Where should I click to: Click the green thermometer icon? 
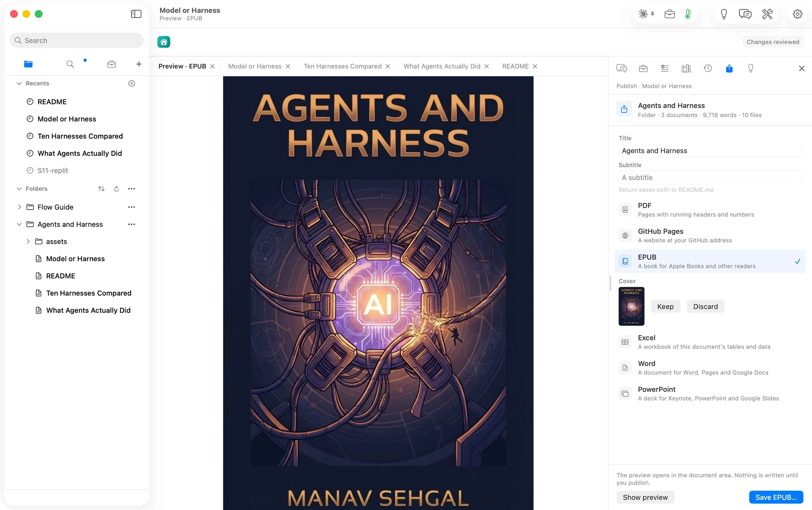coord(688,14)
